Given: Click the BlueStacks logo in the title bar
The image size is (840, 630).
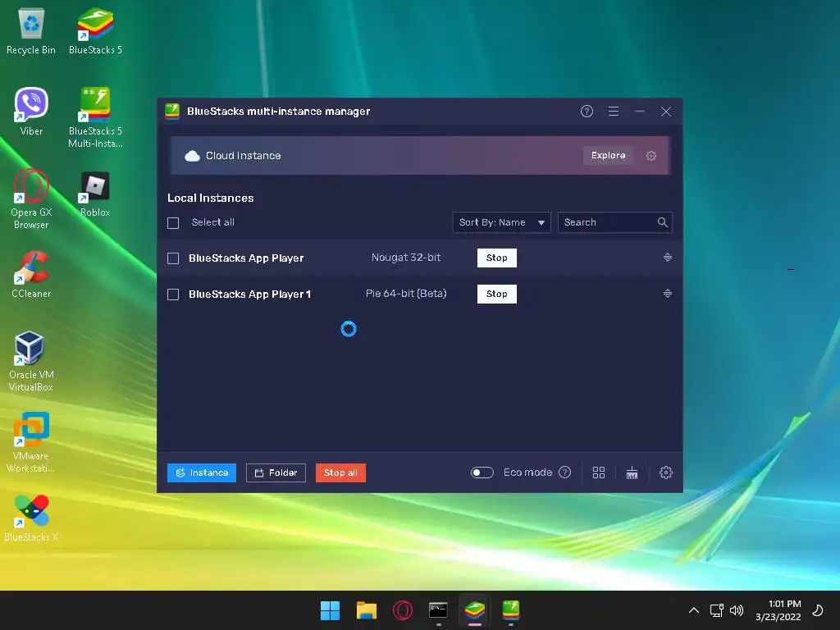Looking at the screenshot, I should pos(172,112).
